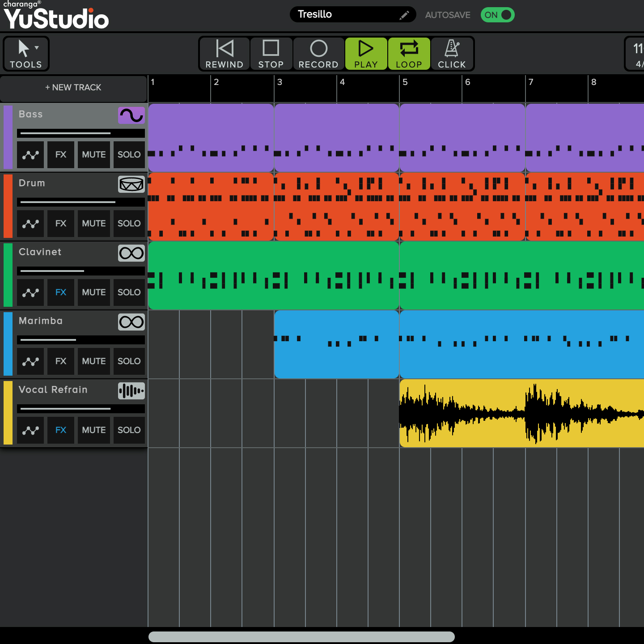Toggle Autosave off
This screenshot has height=644, width=644.
click(497, 15)
